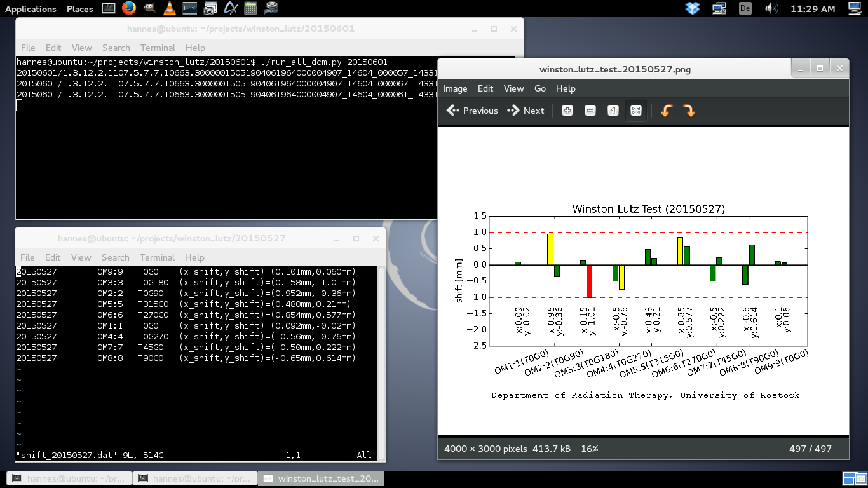Open the IPython launcher in the panel
This screenshot has width=868, height=488.
[189, 8]
